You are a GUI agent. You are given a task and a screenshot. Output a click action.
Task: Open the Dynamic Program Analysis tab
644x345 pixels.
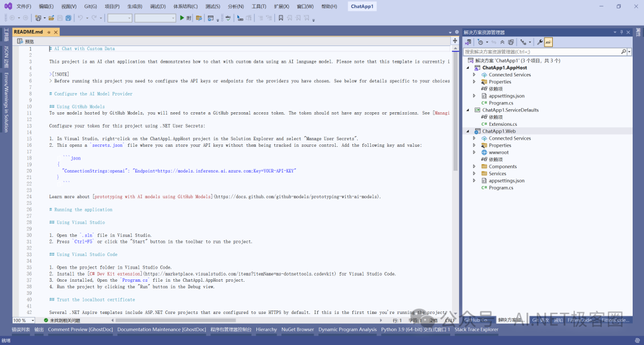pos(348,329)
